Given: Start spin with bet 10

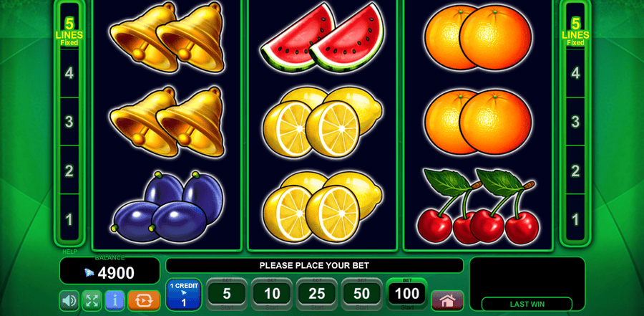Looking at the screenshot, I should pyautogui.click(x=272, y=295).
